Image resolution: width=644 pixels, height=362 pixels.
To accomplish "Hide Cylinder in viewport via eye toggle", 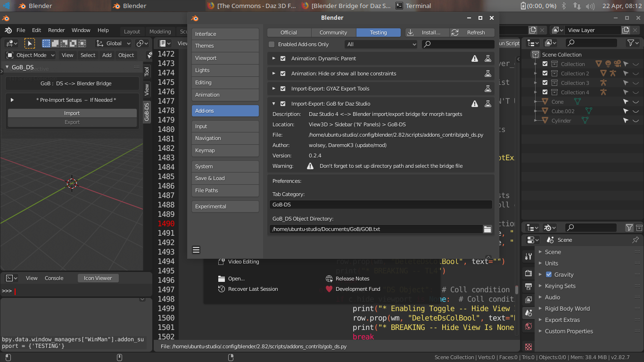I will pos(636,121).
